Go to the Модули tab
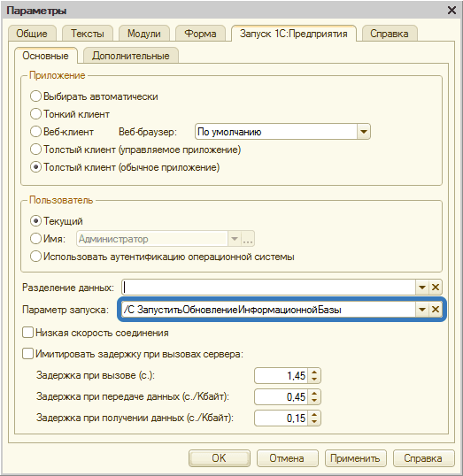 point(144,34)
